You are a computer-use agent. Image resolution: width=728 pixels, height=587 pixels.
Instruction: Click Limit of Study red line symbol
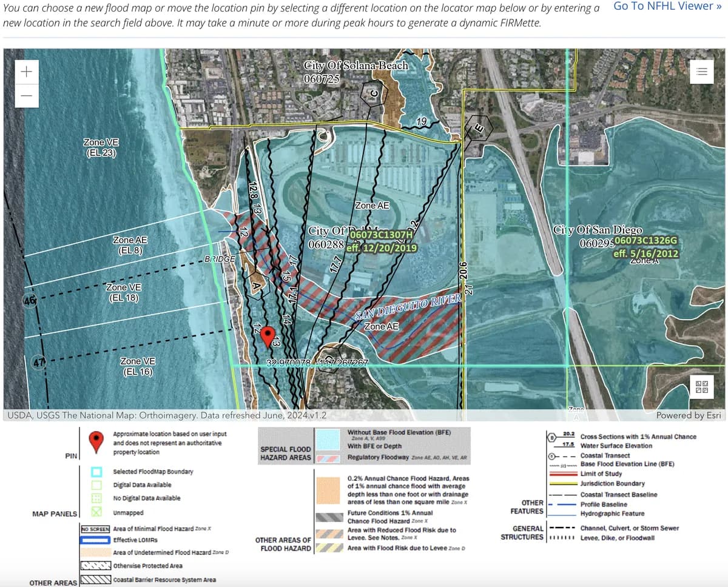[x=562, y=474]
